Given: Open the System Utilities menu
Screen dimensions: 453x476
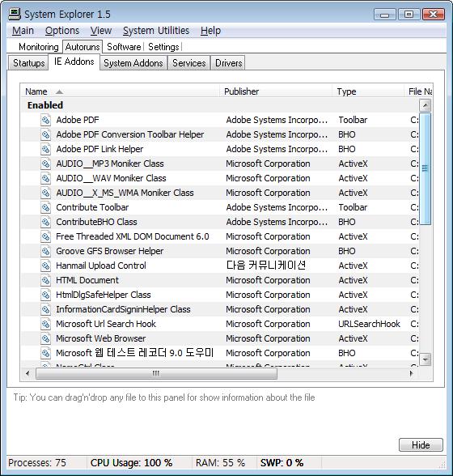Looking at the screenshot, I should 156,31.
